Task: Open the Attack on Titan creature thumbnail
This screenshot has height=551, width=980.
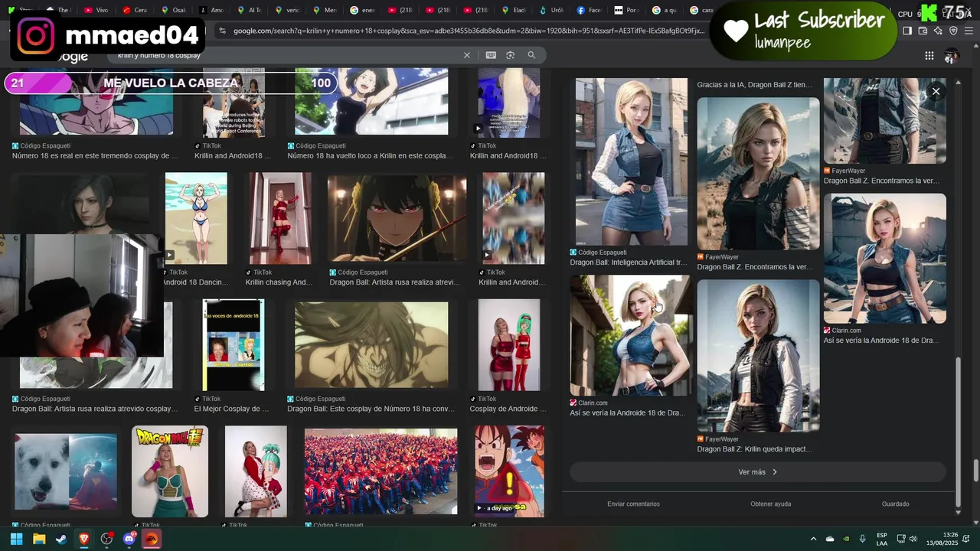Action: tap(371, 344)
